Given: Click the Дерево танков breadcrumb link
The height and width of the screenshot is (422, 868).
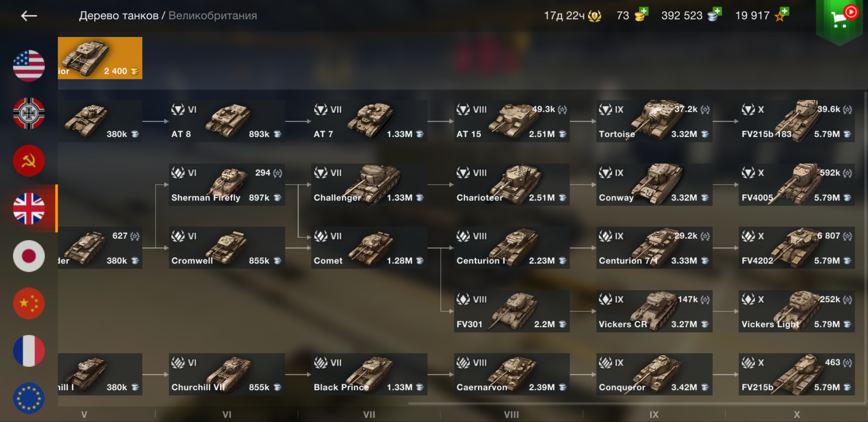Looking at the screenshot, I should click(x=118, y=16).
